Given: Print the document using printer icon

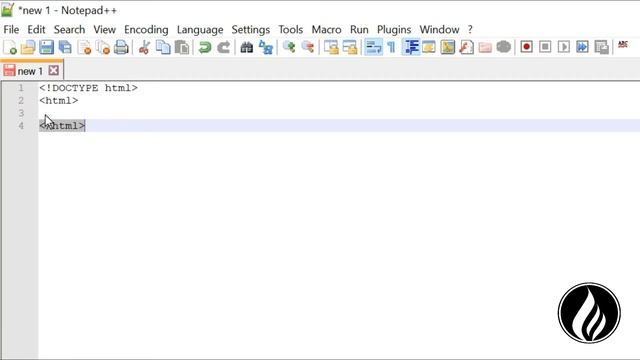Looking at the screenshot, I should point(121,47).
